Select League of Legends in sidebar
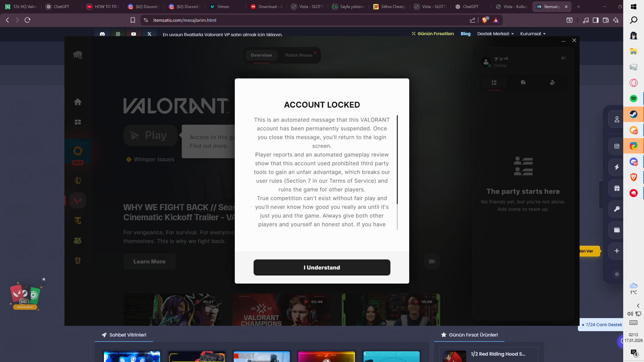The width and height of the screenshot is (644, 362). (78, 180)
